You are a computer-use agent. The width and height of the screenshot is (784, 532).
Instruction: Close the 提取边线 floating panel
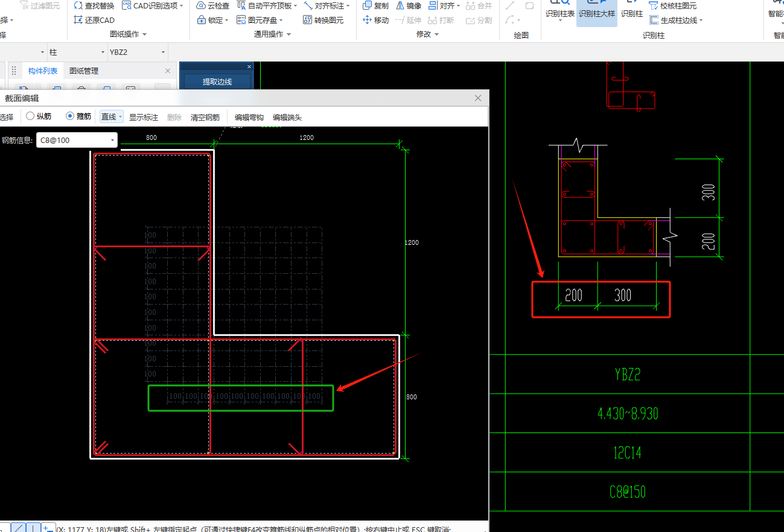(x=249, y=66)
